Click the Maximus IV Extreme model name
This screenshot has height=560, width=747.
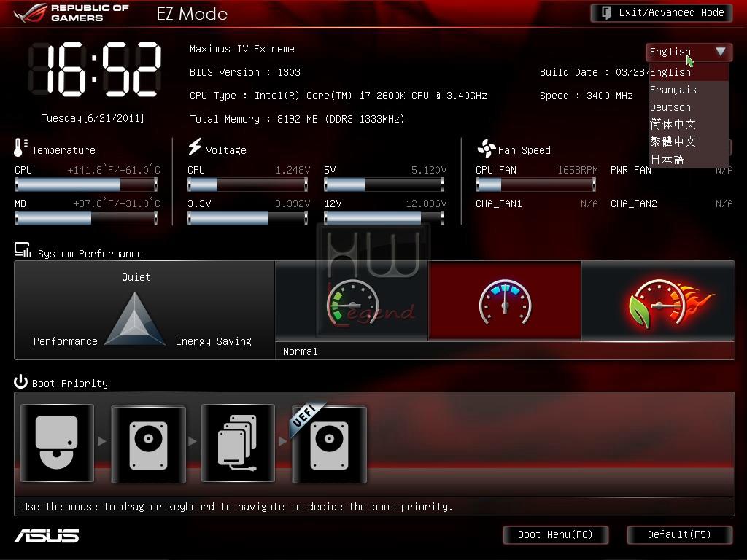(242, 49)
